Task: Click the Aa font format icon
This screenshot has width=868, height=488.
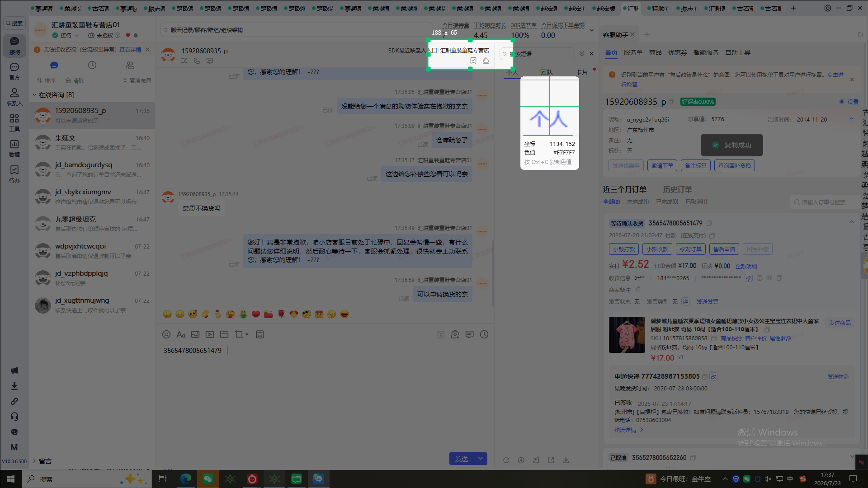Action: click(x=181, y=334)
